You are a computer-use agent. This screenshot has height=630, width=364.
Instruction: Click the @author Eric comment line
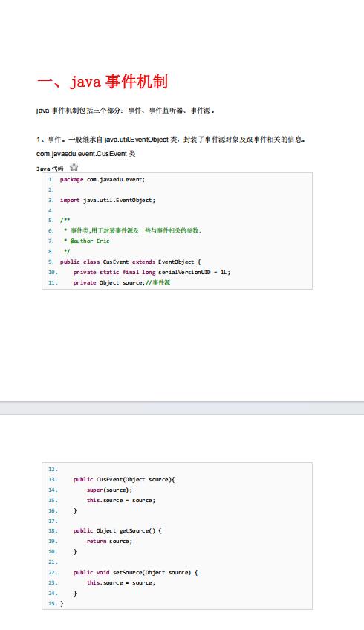point(86,241)
